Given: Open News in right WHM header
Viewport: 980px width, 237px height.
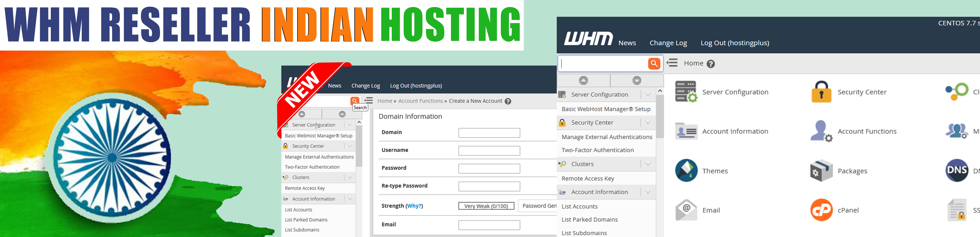Looking at the screenshot, I should [x=627, y=43].
